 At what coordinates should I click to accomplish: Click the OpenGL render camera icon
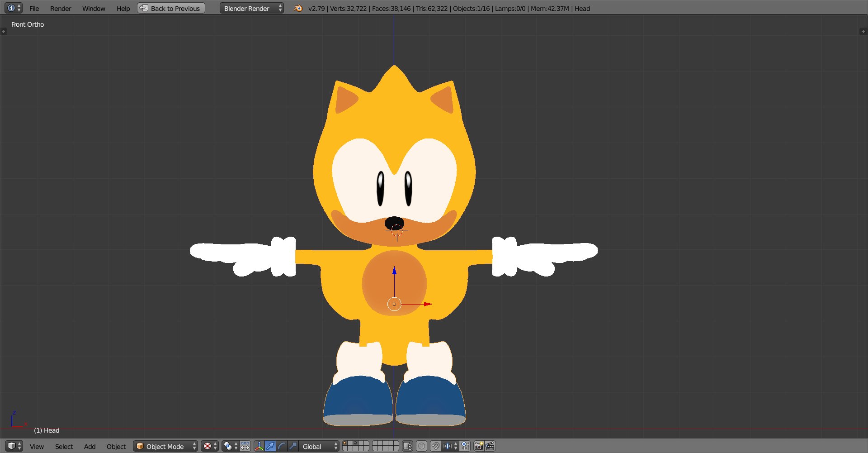(478, 446)
